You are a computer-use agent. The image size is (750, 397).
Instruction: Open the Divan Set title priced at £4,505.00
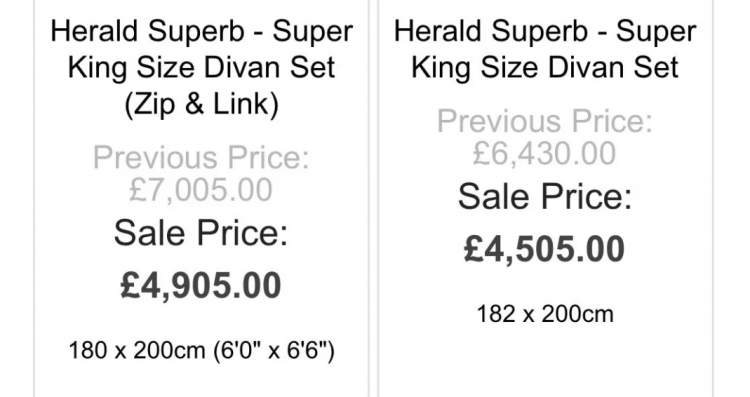[x=545, y=49]
